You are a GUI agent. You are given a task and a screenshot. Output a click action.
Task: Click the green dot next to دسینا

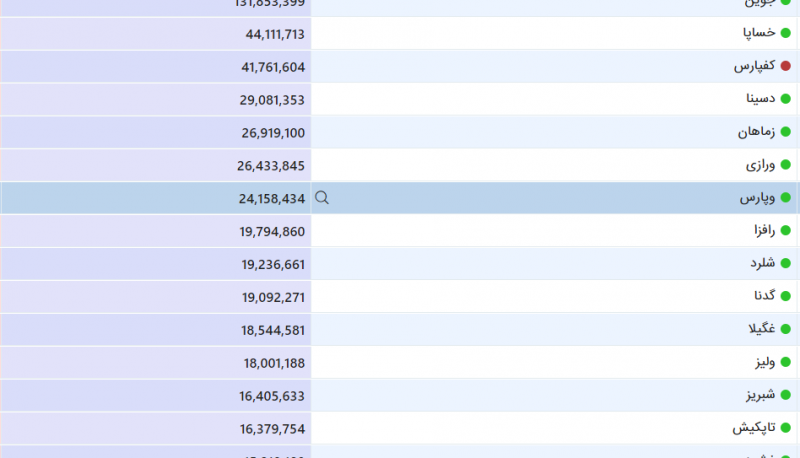[x=785, y=100]
